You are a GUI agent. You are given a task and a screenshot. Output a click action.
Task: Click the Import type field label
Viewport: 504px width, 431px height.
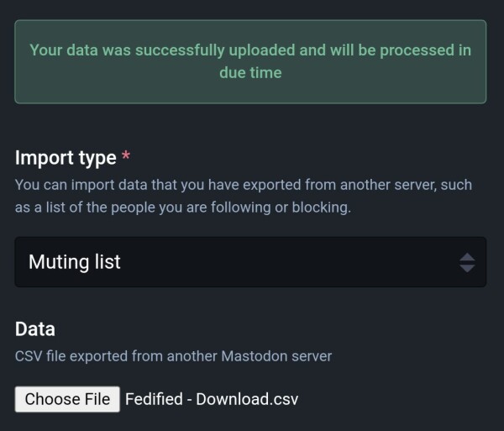[66, 158]
